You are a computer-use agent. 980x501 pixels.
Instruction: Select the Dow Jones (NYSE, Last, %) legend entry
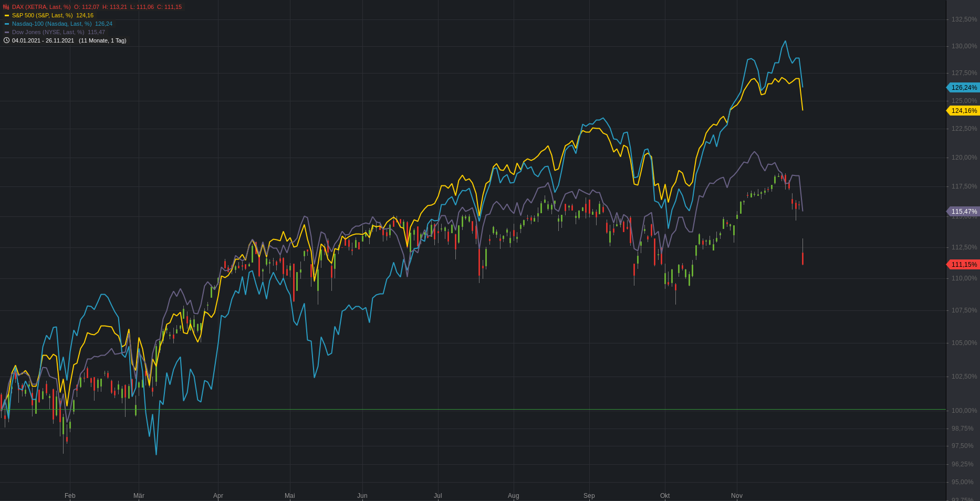[x=48, y=32]
